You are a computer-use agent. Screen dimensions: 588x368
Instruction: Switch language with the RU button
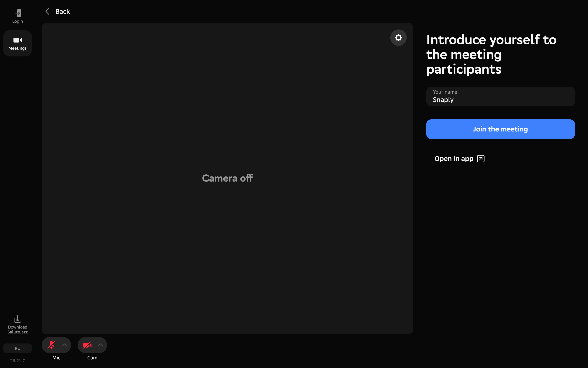point(18,348)
